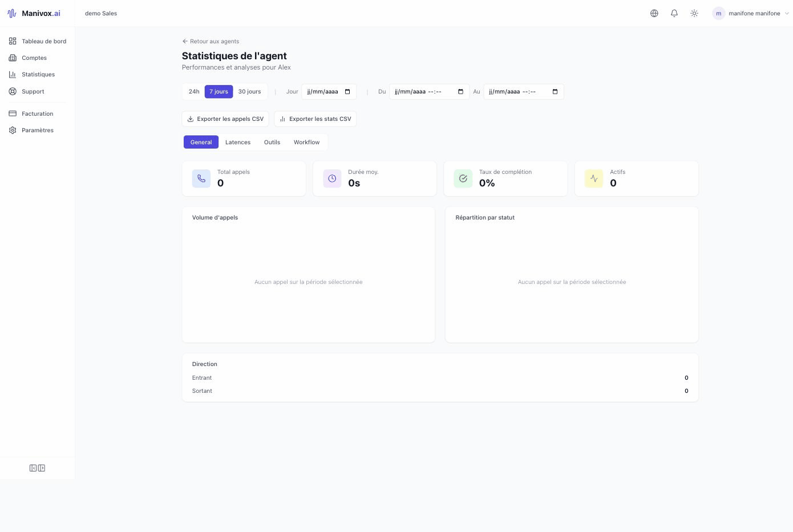Follow the Retour aux agents link

pyautogui.click(x=211, y=41)
